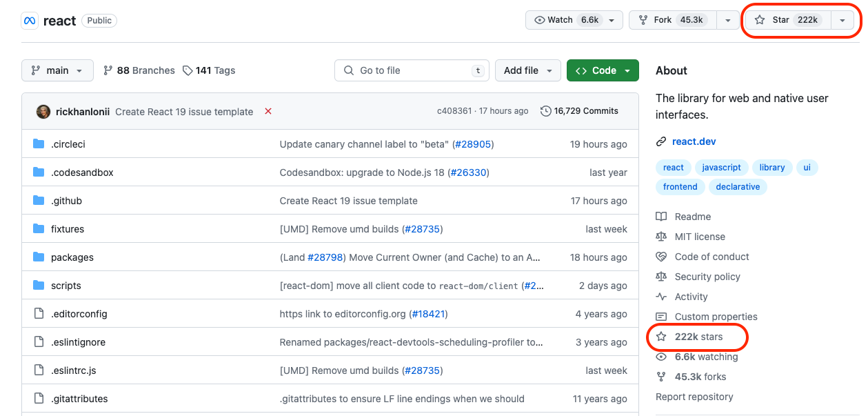This screenshot has width=868, height=416.
Task: Click the .gitattributes file icon
Action: (39, 399)
